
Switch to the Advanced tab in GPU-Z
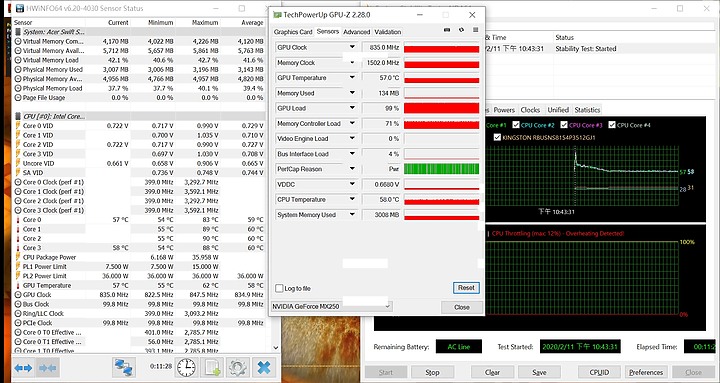click(x=356, y=32)
